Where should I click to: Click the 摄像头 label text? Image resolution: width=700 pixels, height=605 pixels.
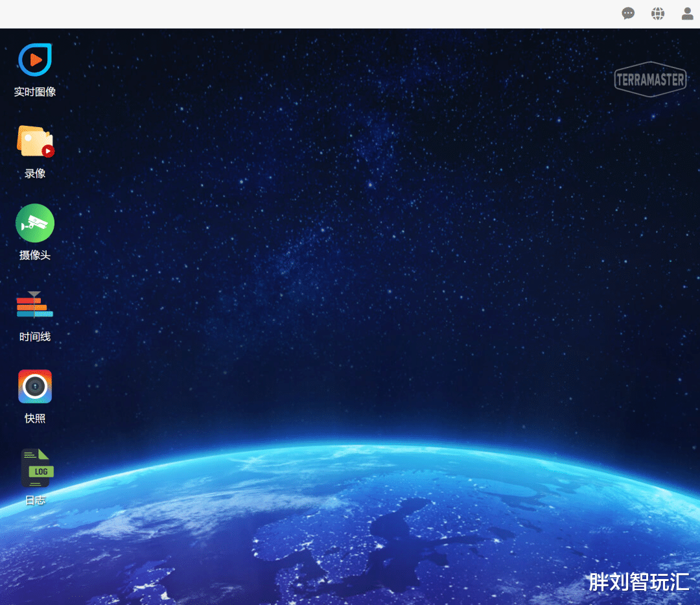[35, 255]
